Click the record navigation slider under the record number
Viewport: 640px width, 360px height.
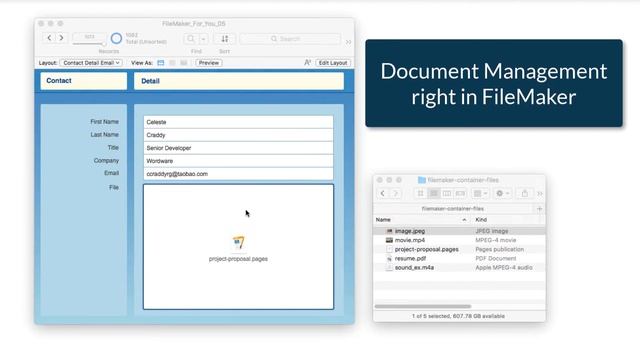click(x=89, y=44)
